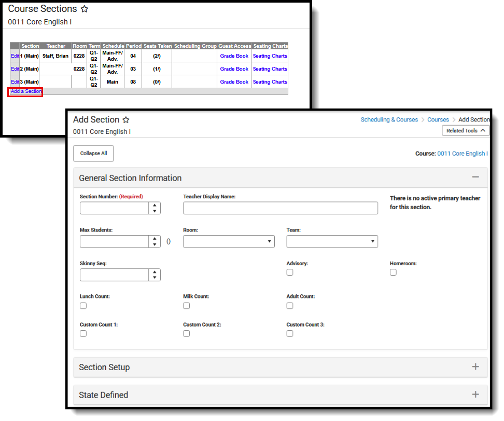
Task: Click the Add a Section link
Action: coord(25,91)
